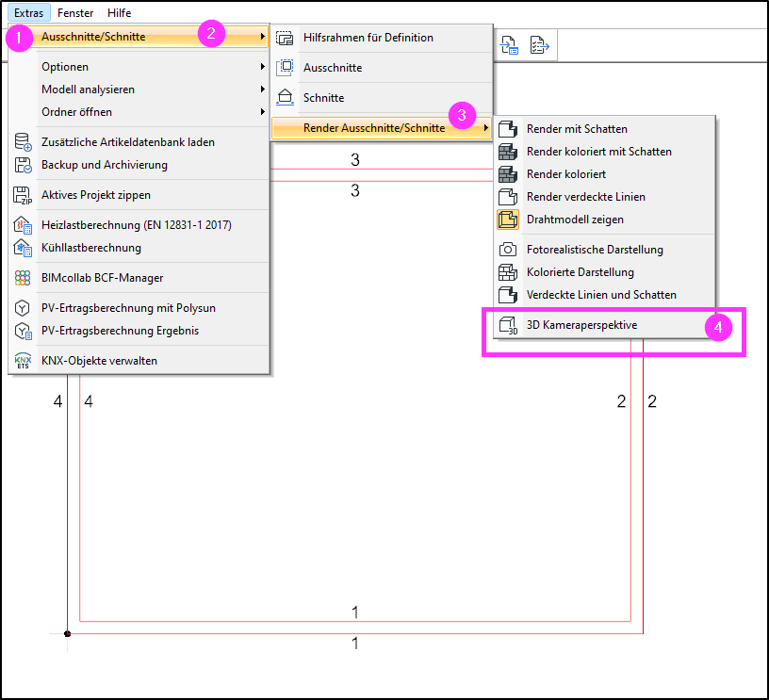Click the KNX ETS icon
Viewport: 769px width, 700px height.
[x=23, y=360]
